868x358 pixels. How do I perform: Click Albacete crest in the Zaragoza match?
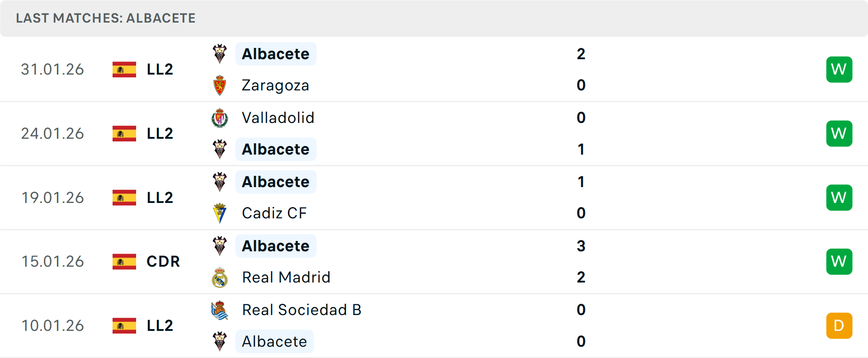point(220,54)
